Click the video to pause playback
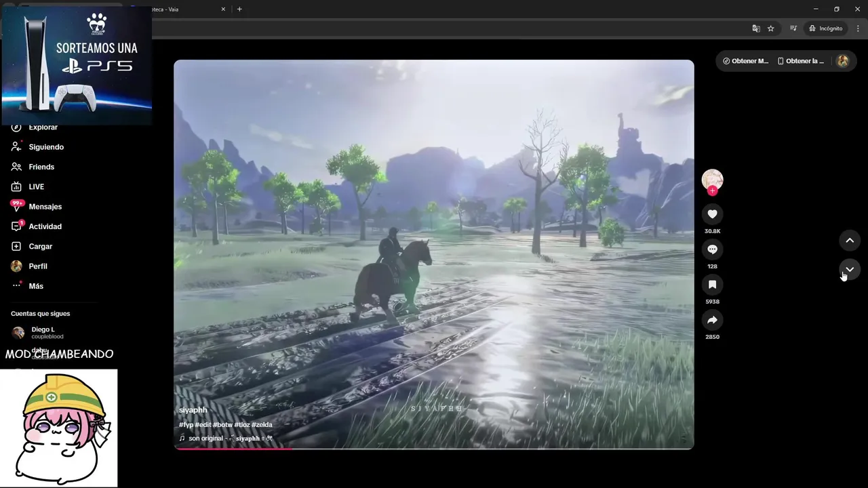The width and height of the screenshot is (868, 488). (434, 254)
